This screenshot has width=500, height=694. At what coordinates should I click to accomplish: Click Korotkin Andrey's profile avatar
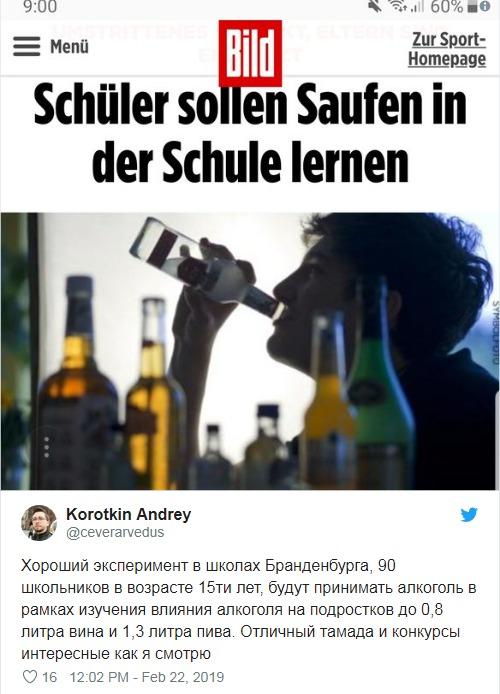coord(39,523)
